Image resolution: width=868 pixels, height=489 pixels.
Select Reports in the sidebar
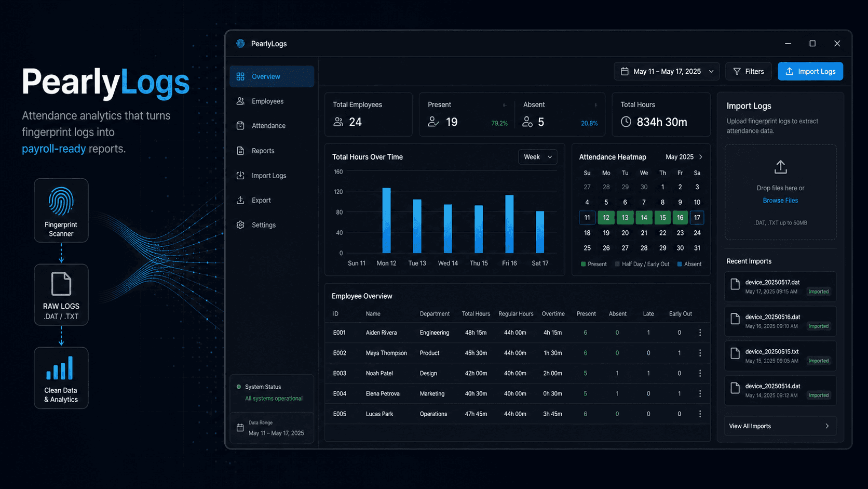pyautogui.click(x=272, y=151)
